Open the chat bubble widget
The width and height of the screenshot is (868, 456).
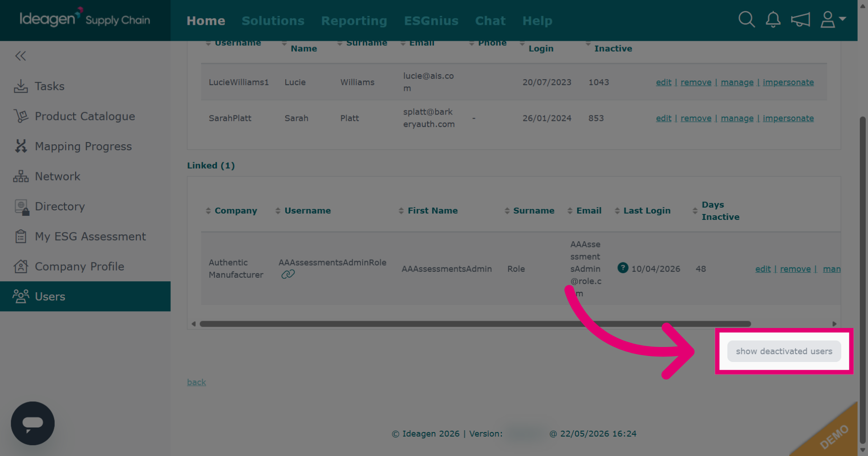[x=33, y=423]
